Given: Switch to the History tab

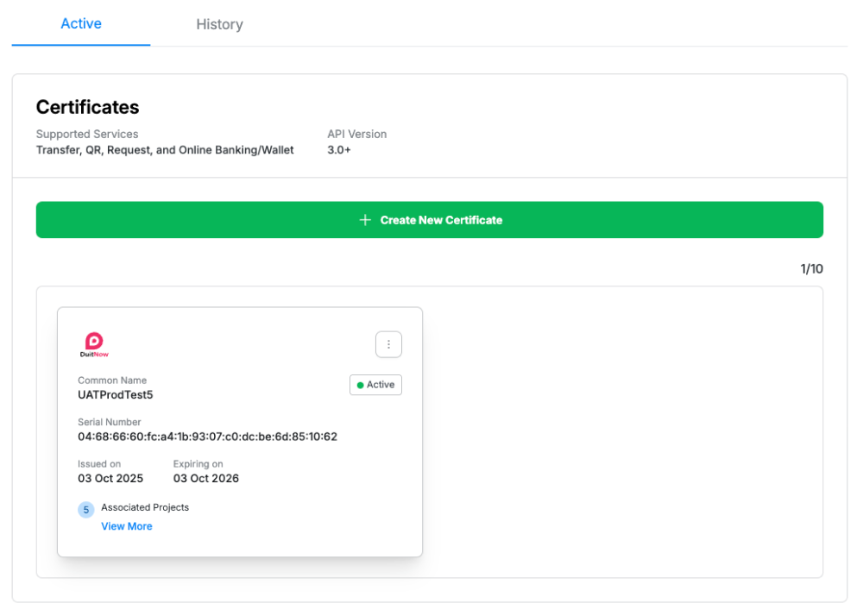Looking at the screenshot, I should [219, 24].
